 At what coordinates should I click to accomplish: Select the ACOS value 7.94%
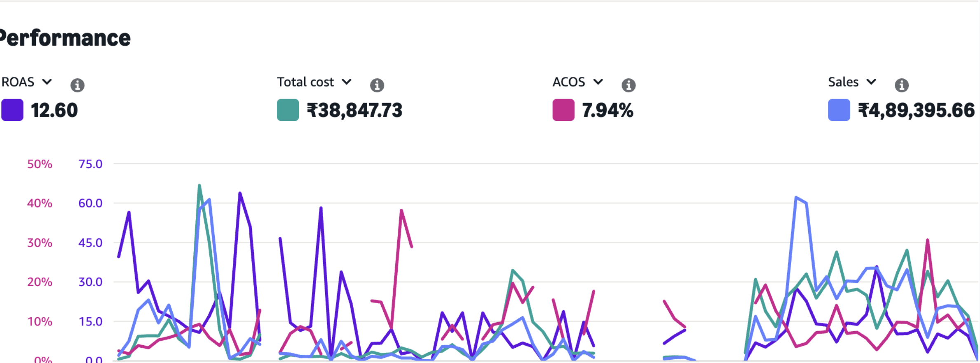(607, 111)
